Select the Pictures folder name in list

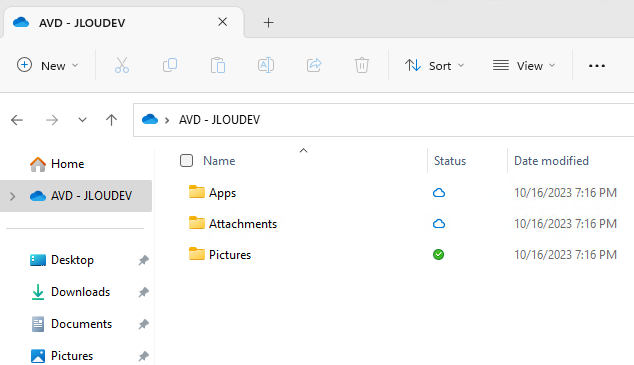click(x=230, y=255)
